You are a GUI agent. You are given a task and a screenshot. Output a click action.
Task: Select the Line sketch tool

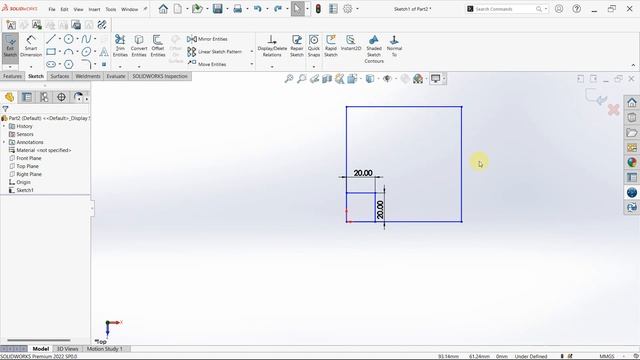click(51, 39)
